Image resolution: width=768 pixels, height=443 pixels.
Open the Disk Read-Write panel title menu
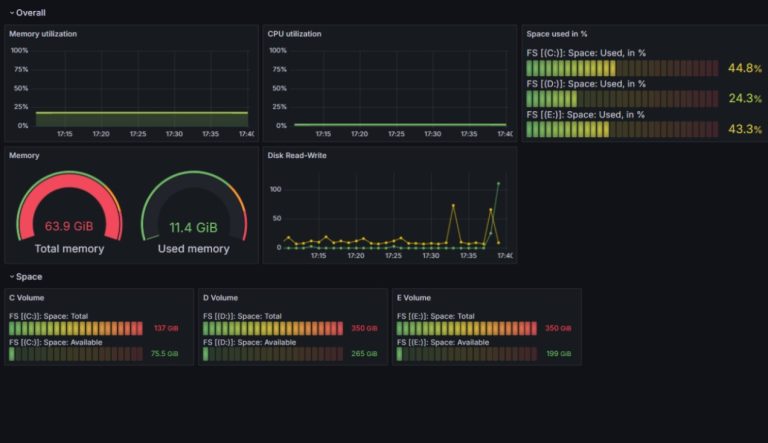click(297, 155)
